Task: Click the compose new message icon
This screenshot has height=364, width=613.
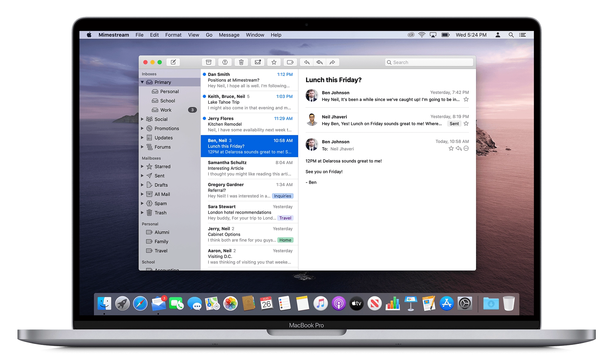Action: (x=173, y=62)
